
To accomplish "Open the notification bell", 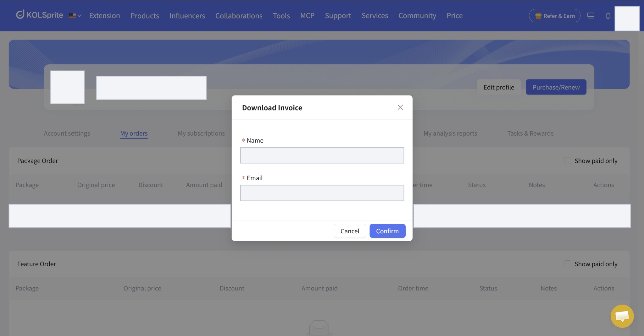I will (608, 16).
